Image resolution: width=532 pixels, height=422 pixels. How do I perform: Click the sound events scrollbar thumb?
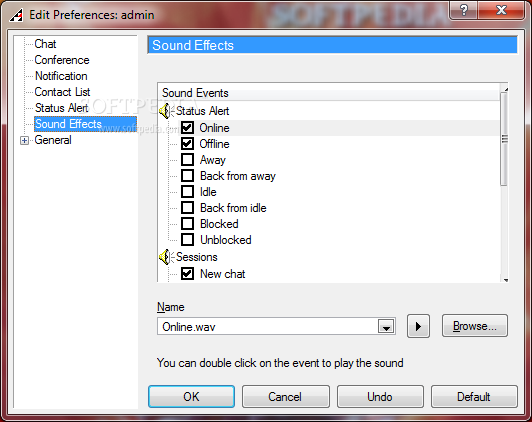tap(504, 139)
